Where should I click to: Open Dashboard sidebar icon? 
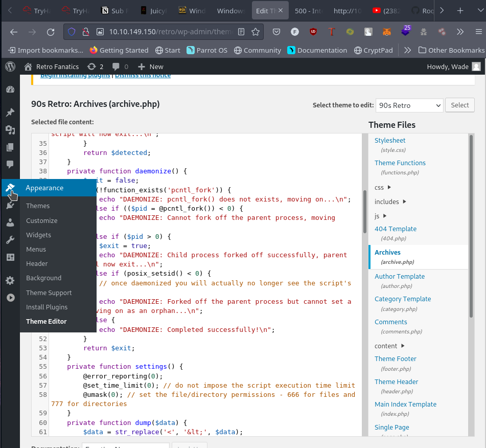(x=10, y=89)
